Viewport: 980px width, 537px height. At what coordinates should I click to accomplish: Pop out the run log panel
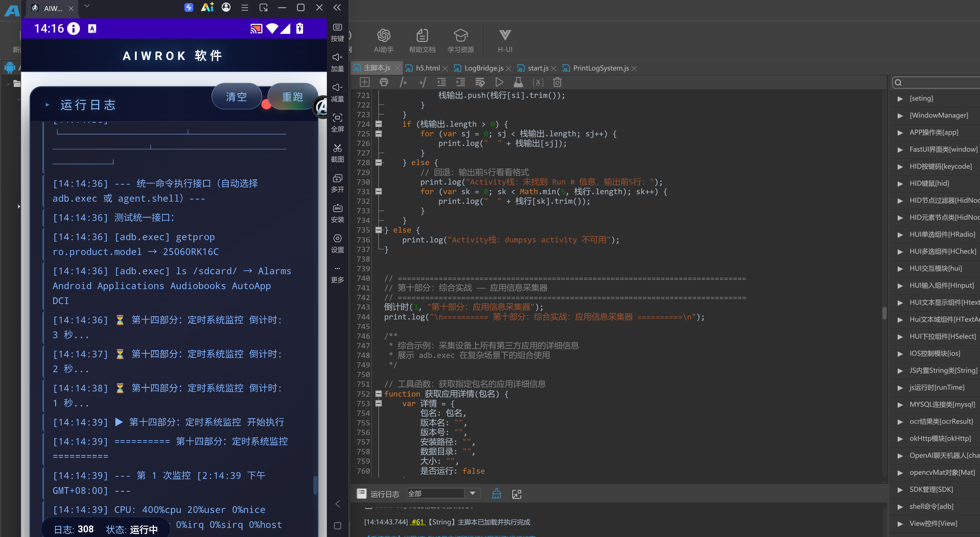(x=517, y=494)
